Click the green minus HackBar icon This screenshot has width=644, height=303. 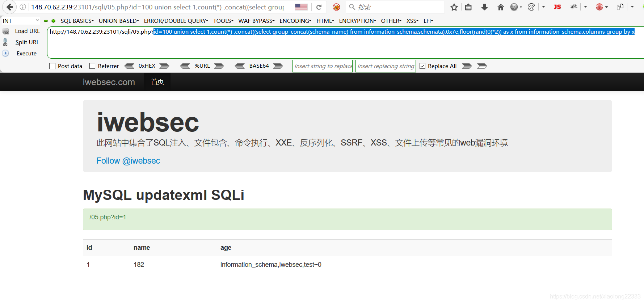[46, 21]
